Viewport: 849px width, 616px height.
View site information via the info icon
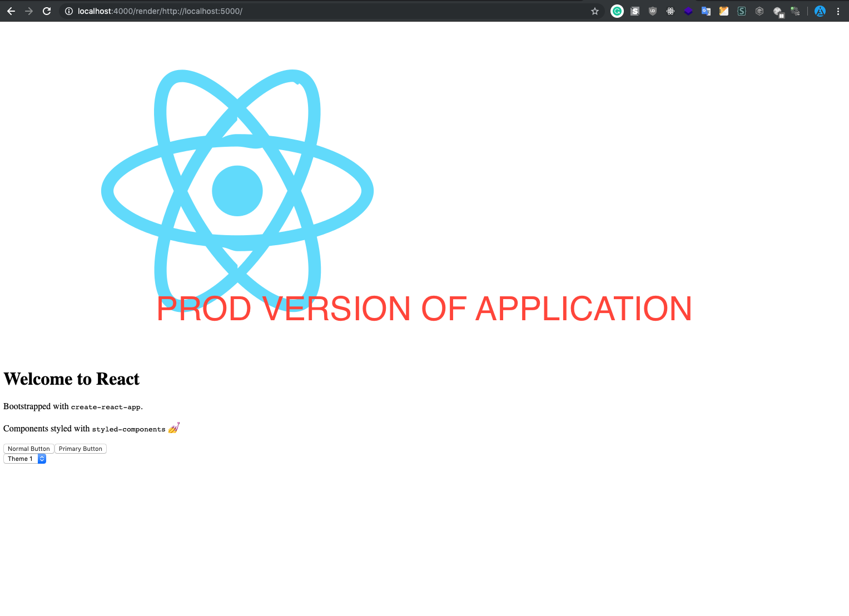coord(67,11)
